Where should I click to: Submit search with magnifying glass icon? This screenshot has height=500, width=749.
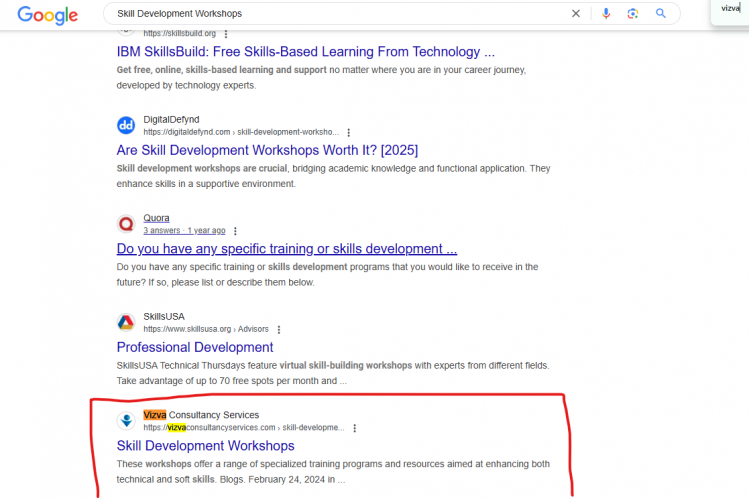tap(661, 13)
